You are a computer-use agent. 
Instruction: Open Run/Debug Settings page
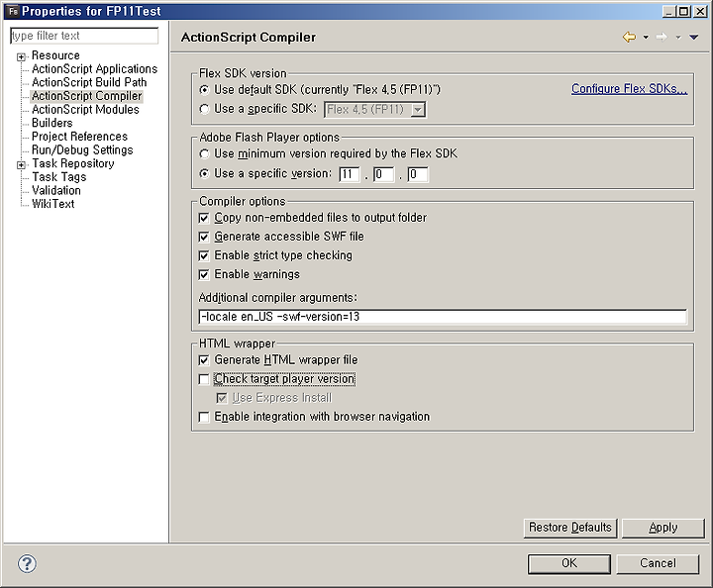(x=82, y=149)
